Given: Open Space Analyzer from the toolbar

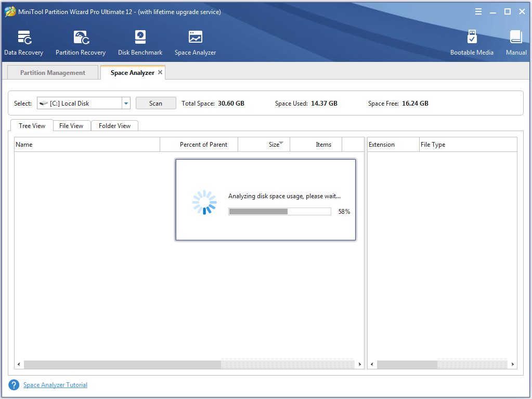Looking at the screenshot, I should 196,43.
